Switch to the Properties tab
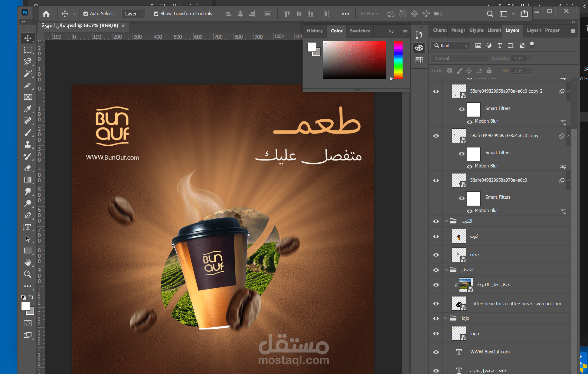This screenshot has height=374, width=588. point(552,30)
